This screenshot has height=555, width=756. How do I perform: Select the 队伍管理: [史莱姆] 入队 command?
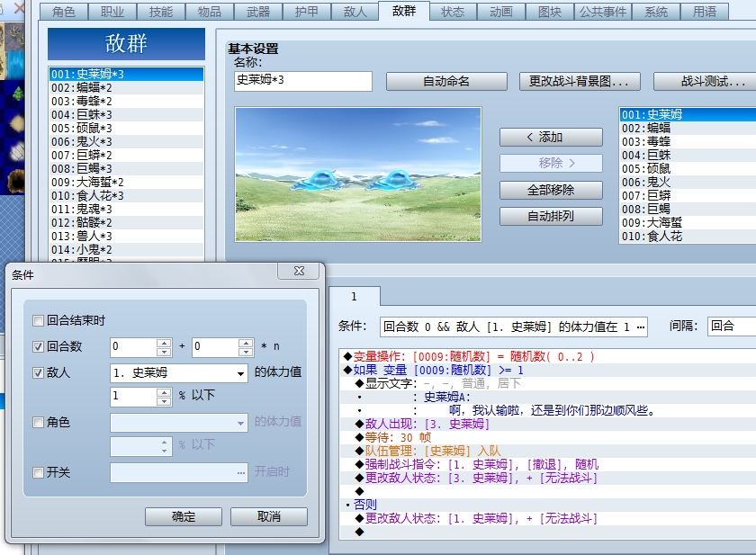[x=548, y=452]
